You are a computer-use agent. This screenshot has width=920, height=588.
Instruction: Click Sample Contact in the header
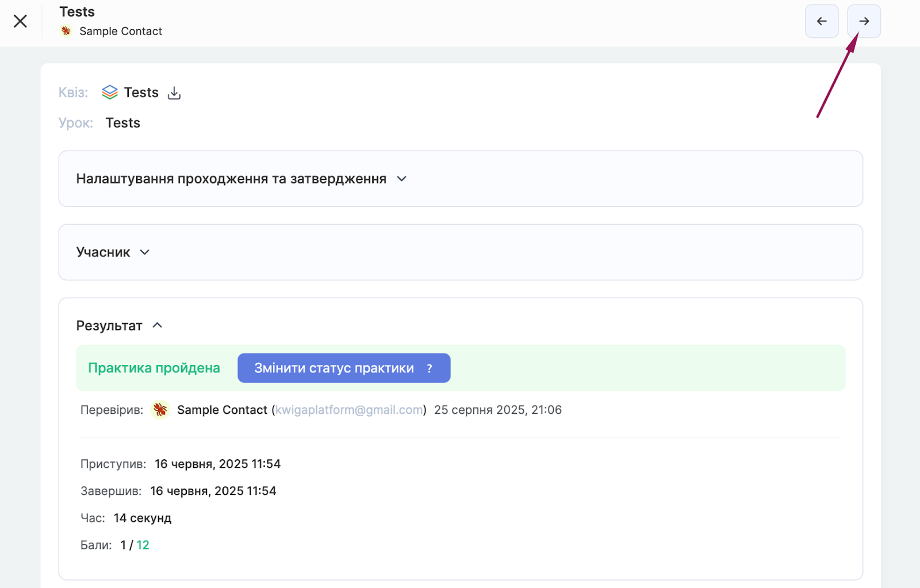121,31
